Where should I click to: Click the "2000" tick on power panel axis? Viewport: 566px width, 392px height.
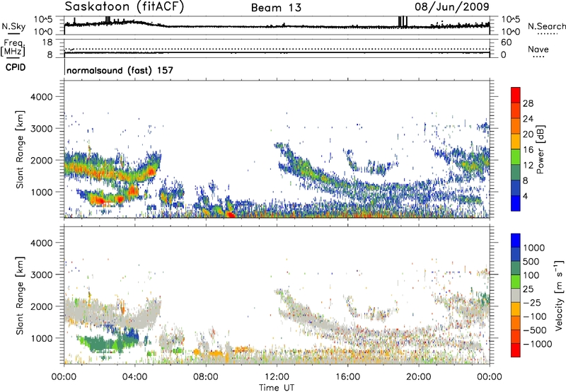(41, 160)
